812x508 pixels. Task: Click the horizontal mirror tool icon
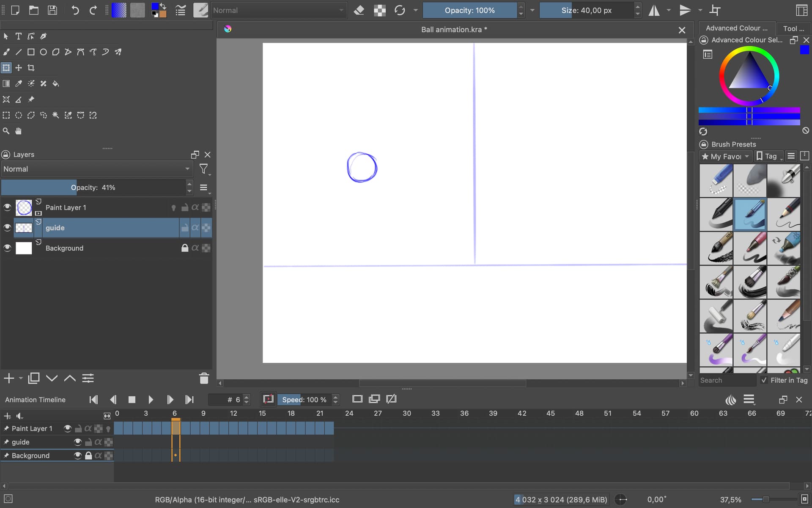point(654,10)
